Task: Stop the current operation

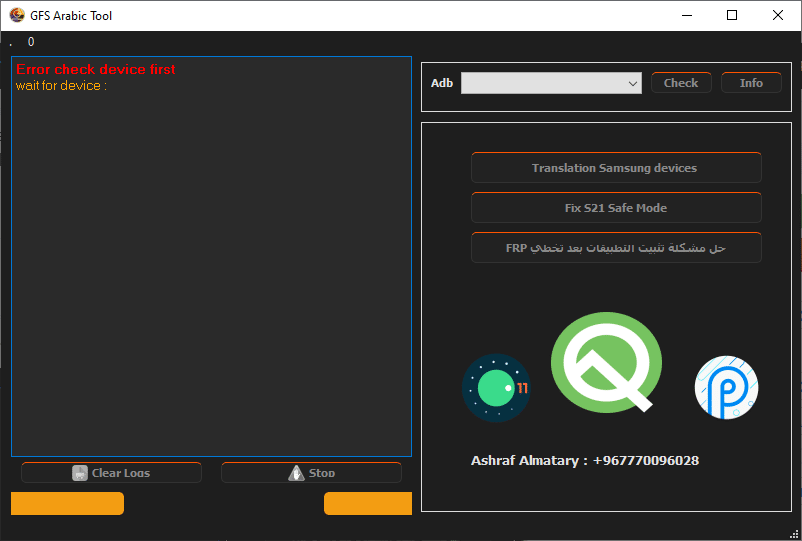Action: [311, 472]
